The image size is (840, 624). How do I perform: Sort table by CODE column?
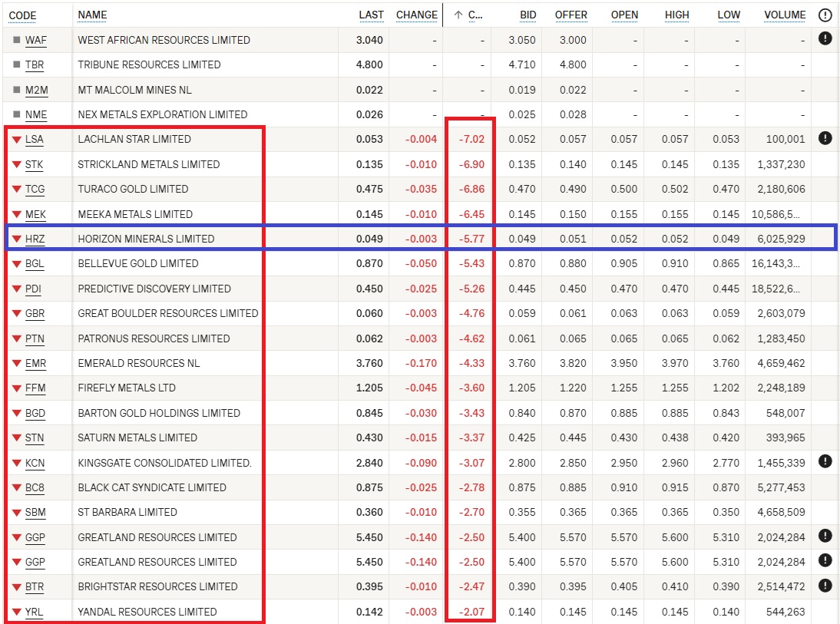22,15
